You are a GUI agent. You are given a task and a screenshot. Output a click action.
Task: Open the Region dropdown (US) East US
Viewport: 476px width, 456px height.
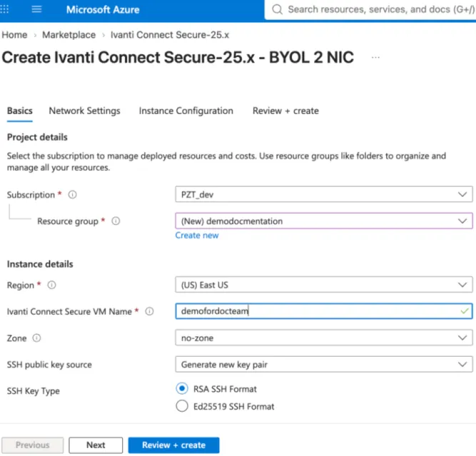pyautogui.click(x=323, y=285)
